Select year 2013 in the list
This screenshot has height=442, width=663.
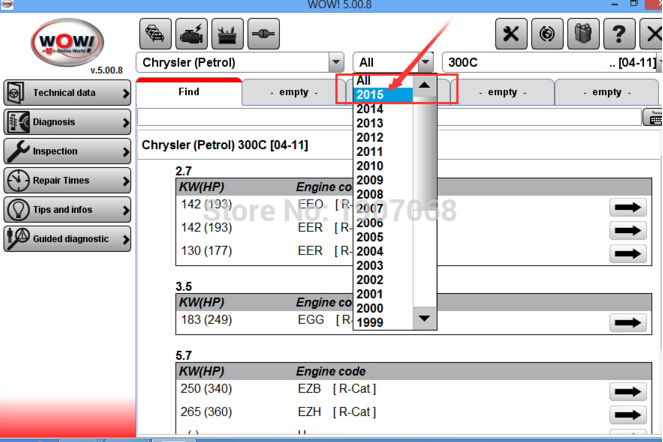383,123
